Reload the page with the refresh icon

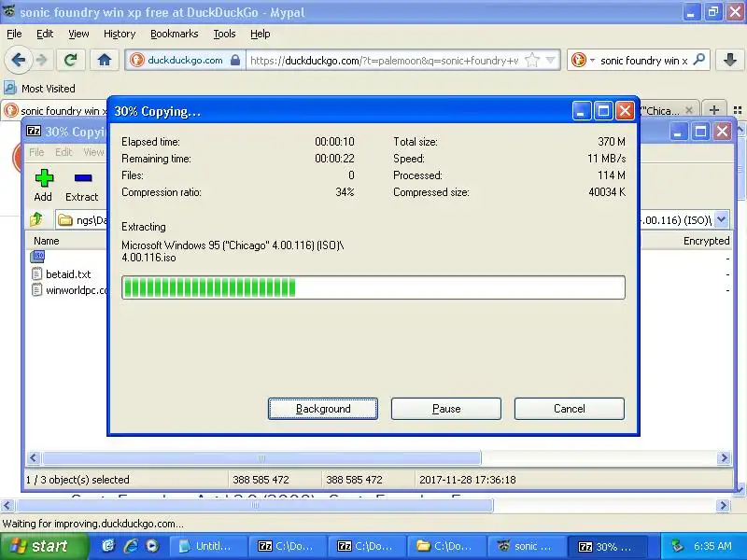click(71, 60)
